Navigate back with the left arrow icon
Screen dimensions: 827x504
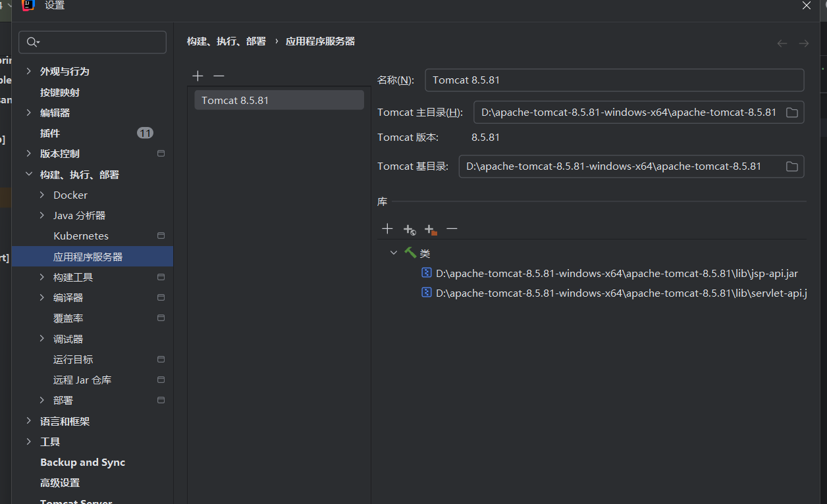pos(782,43)
